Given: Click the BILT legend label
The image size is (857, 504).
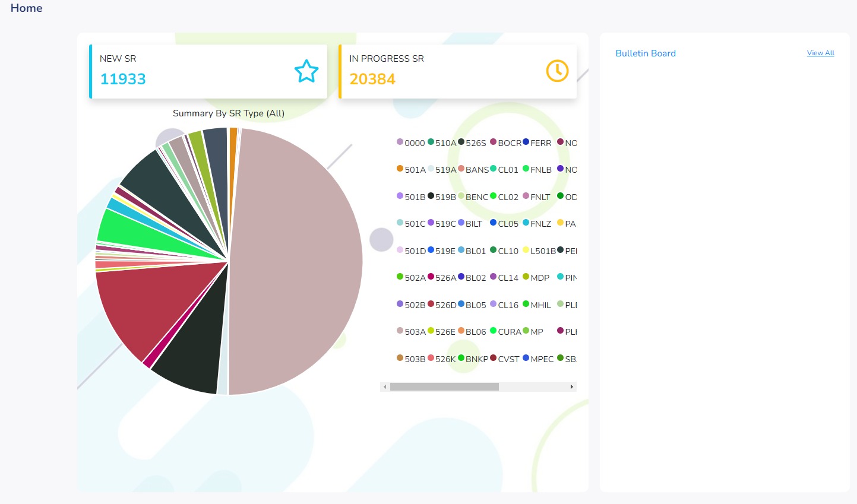Looking at the screenshot, I should pos(474,224).
